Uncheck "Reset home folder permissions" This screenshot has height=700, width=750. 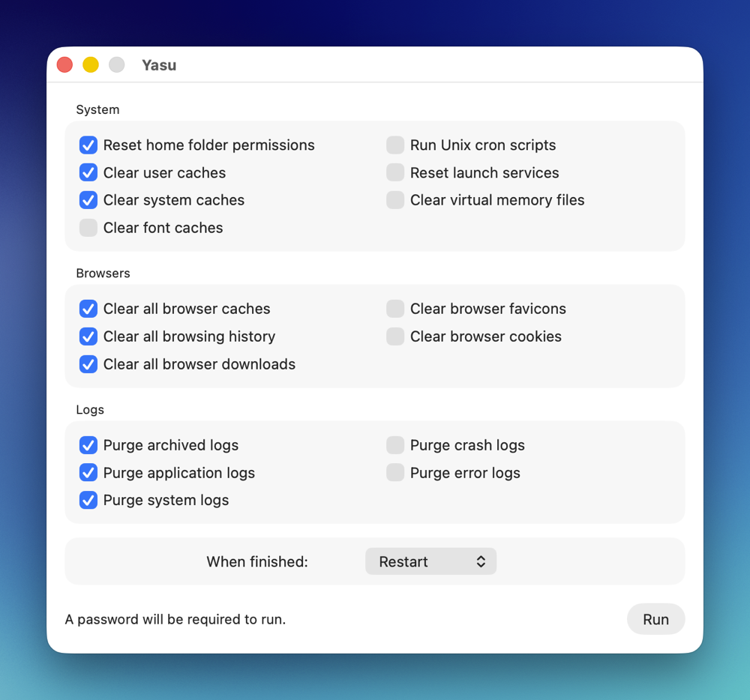point(88,145)
